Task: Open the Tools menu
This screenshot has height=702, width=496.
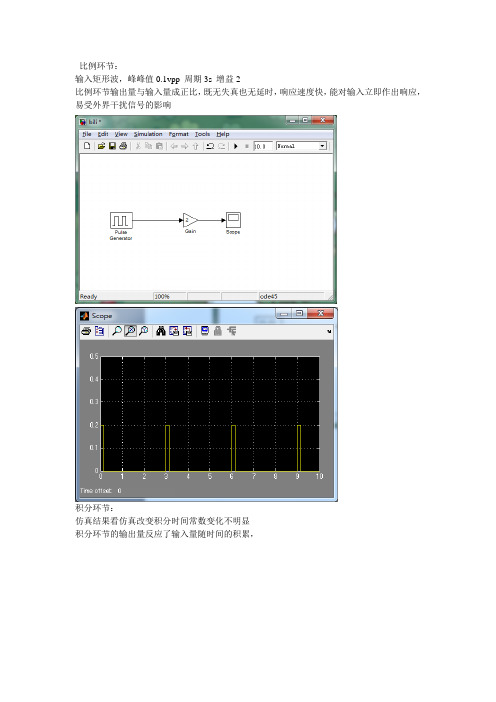Action: coord(202,134)
